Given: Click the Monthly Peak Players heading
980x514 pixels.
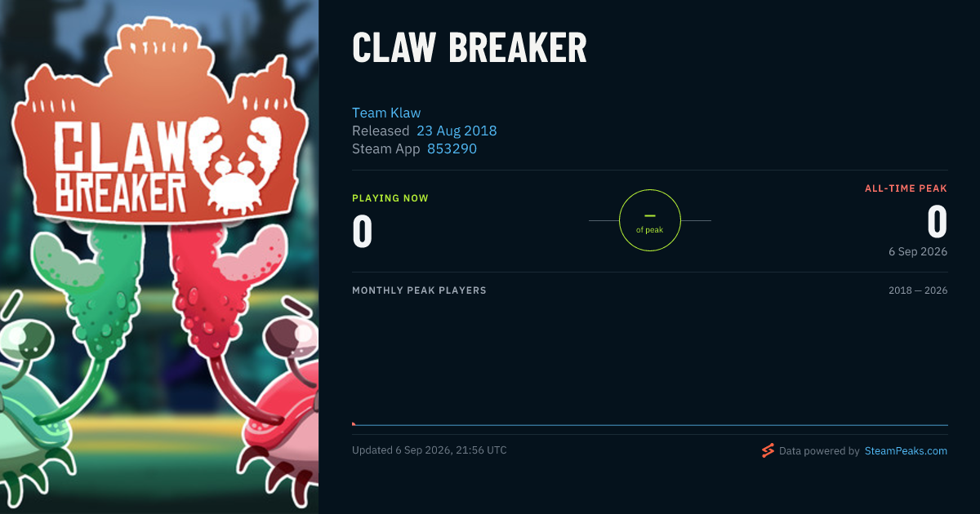Looking at the screenshot, I should [x=419, y=290].
